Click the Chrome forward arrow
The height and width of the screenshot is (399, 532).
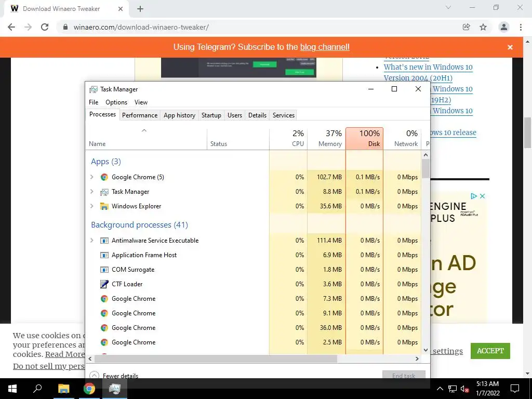(28, 27)
